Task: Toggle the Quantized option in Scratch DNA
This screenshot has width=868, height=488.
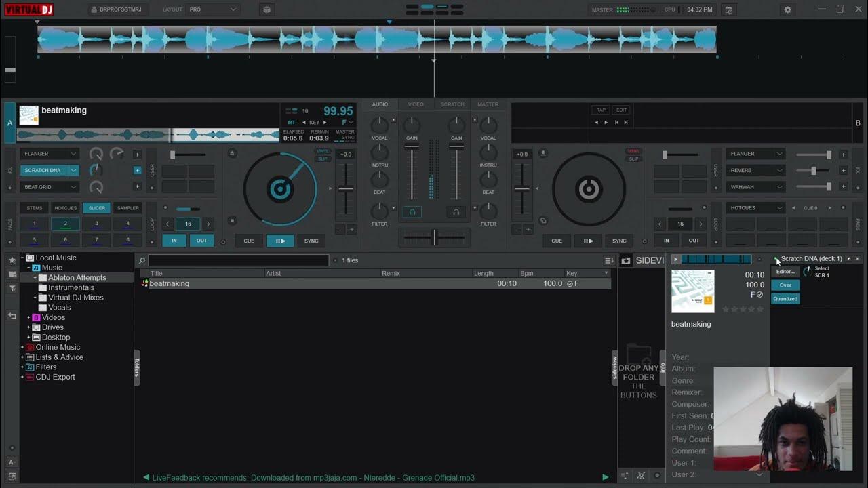Action: pyautogui.click(x=785, y=298)
